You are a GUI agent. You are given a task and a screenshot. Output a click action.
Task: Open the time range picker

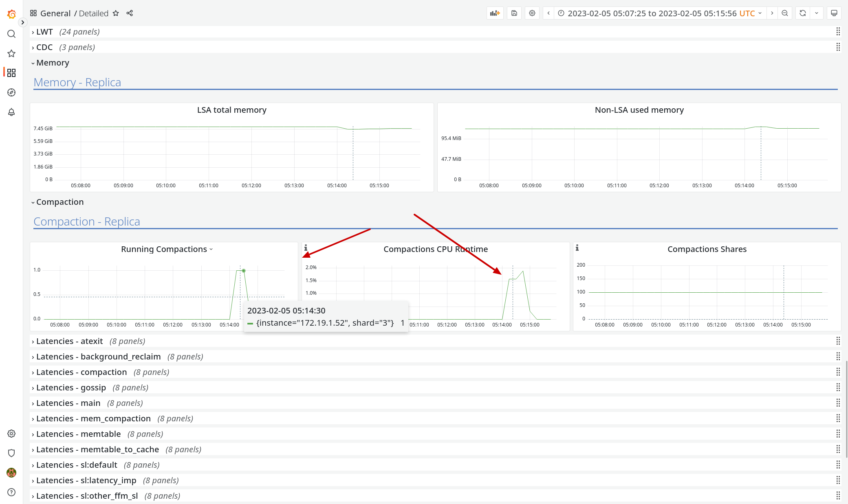tap(660, 13)
